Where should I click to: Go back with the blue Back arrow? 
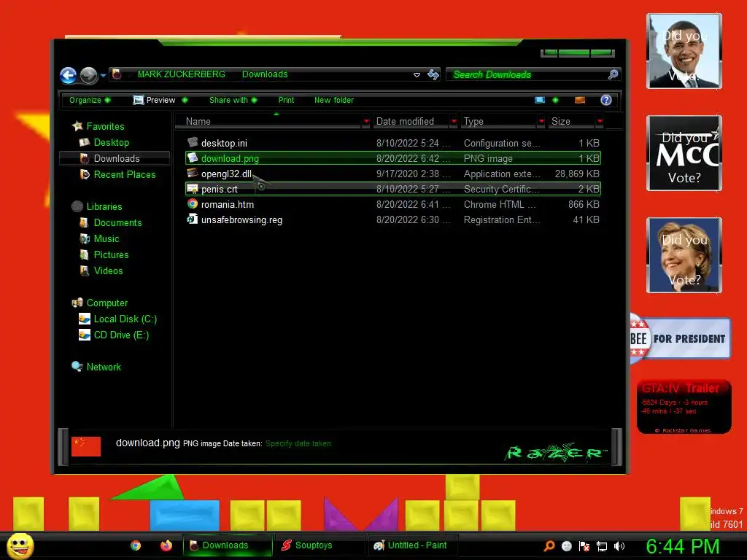point(68,75)
